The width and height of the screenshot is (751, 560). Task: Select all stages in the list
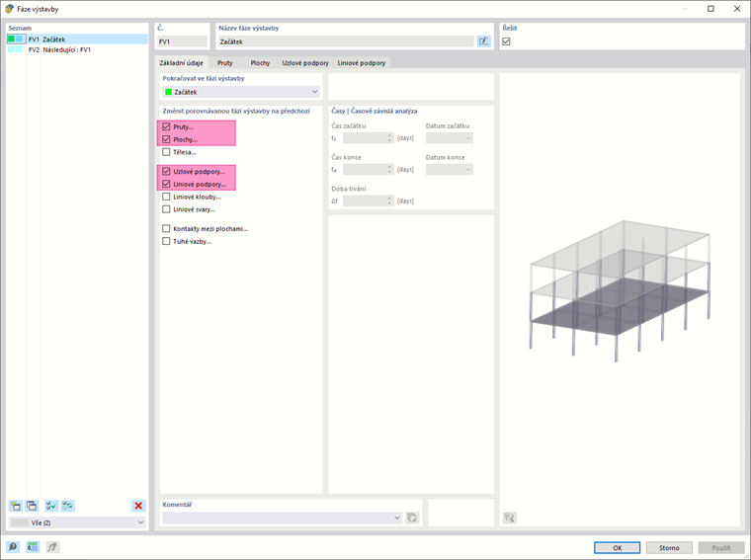point(51,506)
